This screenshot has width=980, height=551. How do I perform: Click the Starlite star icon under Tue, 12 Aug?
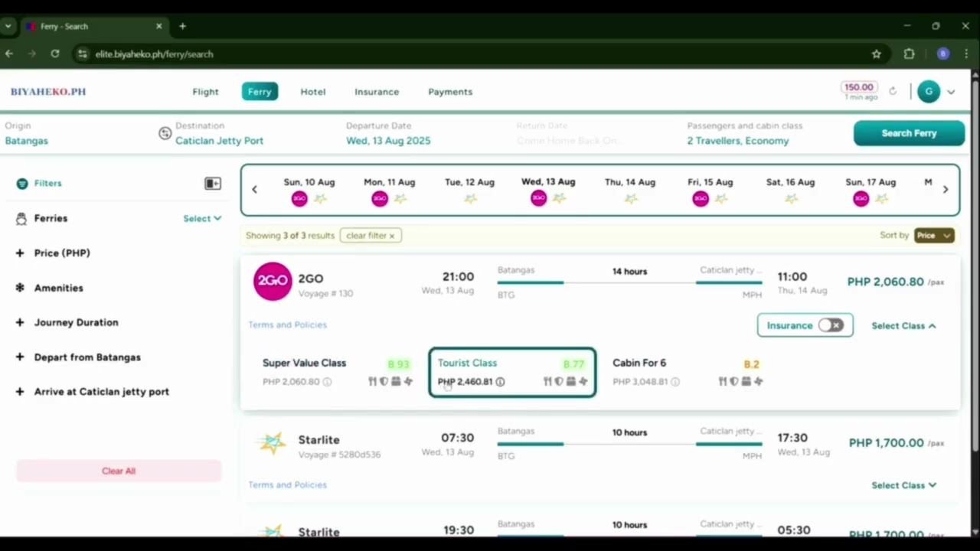click(470, 199)
